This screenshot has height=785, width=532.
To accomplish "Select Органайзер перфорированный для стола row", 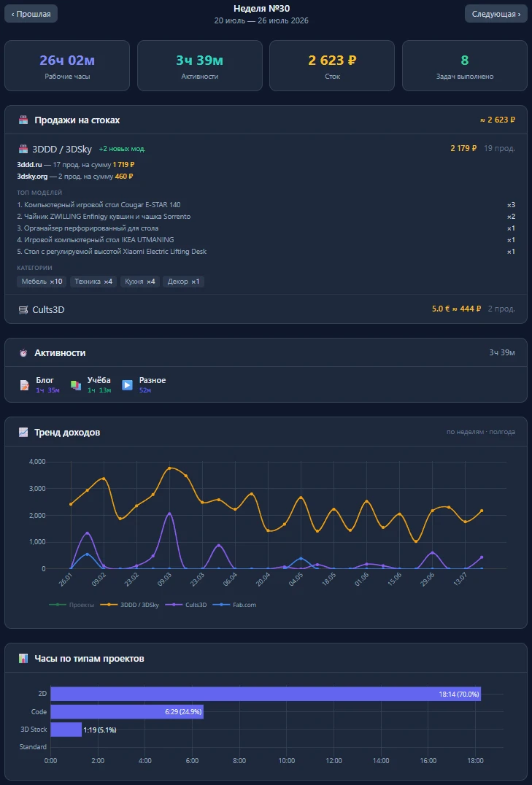I will (266, 228).
